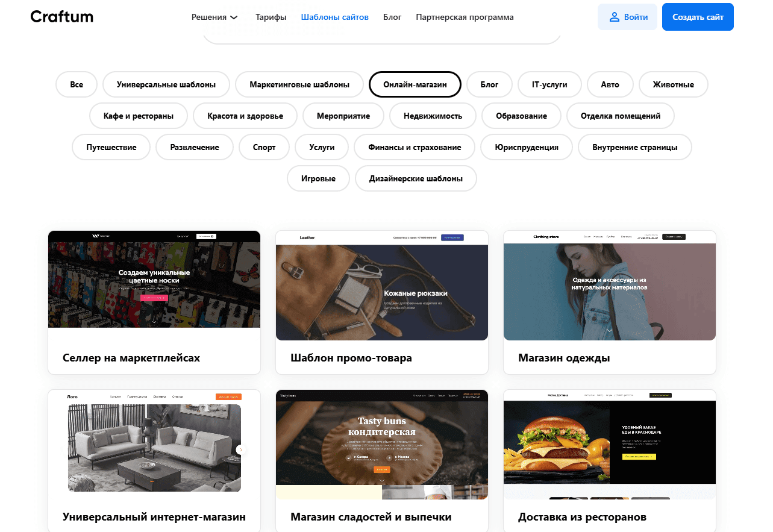Choose the Игровые category chip
The width and height of the screenshot is (773, 532).
[x=318, y=178]
